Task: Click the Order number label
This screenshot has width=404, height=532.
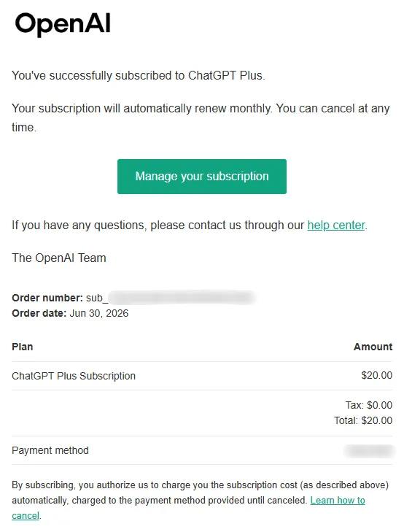Action: (47, 298)
